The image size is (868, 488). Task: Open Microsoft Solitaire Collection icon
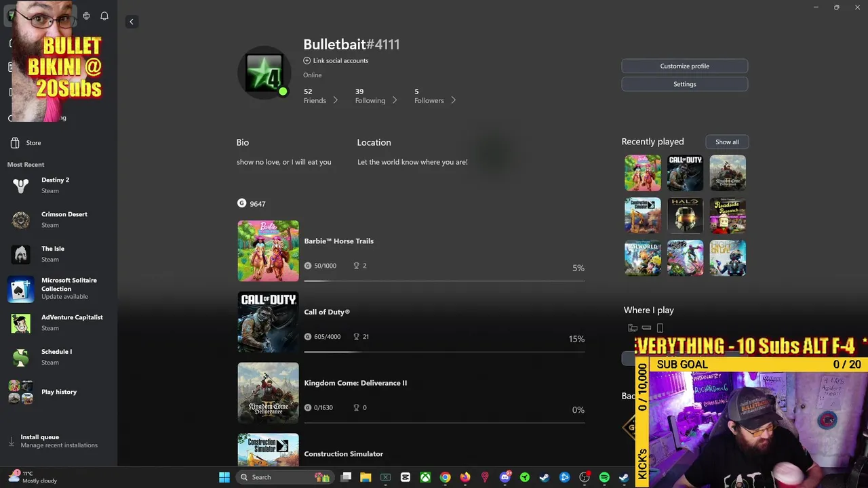coord(20,289)
